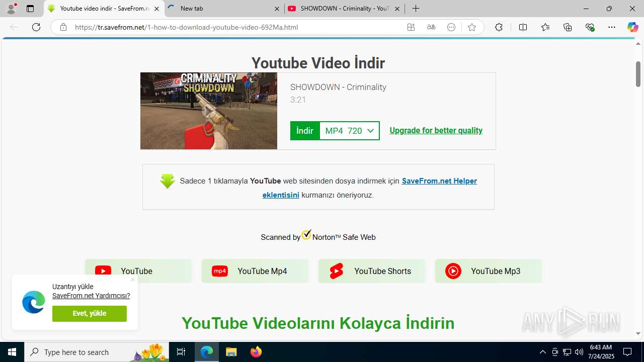This screenshot has width=644, height=362.
Task: Open Task View on the taskbar
Action: pyautogui.click(x=181, y=352)
